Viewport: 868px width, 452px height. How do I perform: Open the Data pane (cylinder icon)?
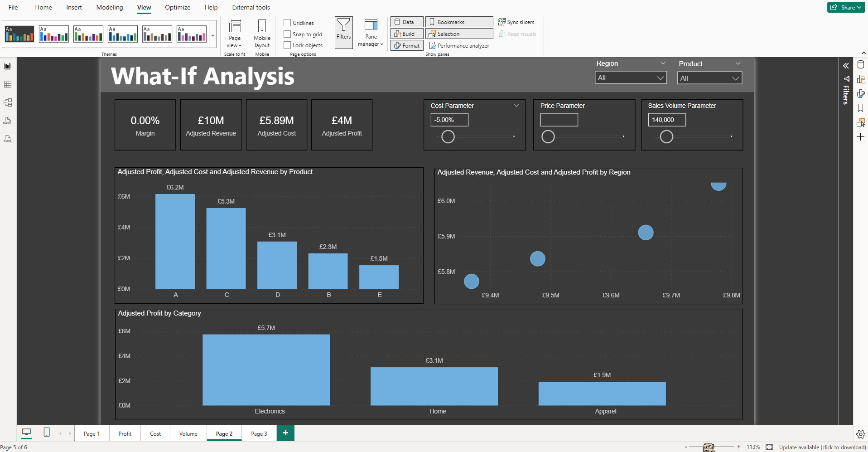point(861,64)
